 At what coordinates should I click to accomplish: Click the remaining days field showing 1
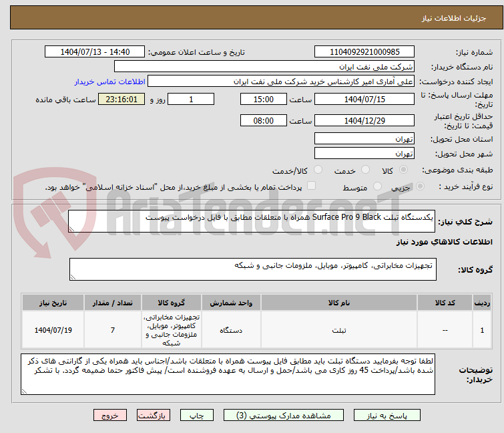(x=191, y=99)
